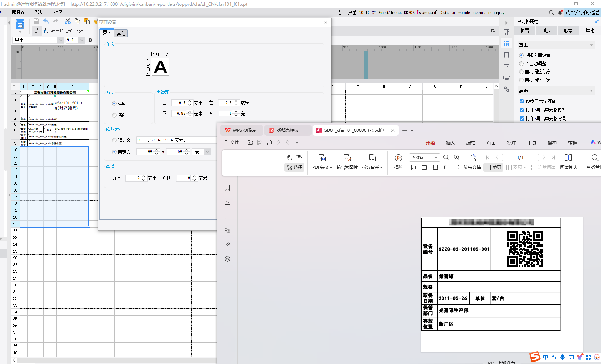
Task: Undo last action in report designer
Action: [x=46, y=21]
